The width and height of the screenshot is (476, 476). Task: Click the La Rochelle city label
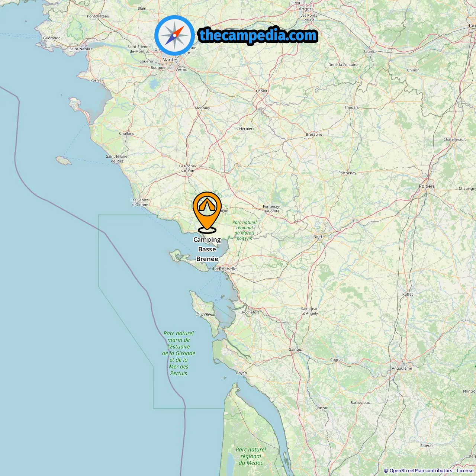pos(225,269)
